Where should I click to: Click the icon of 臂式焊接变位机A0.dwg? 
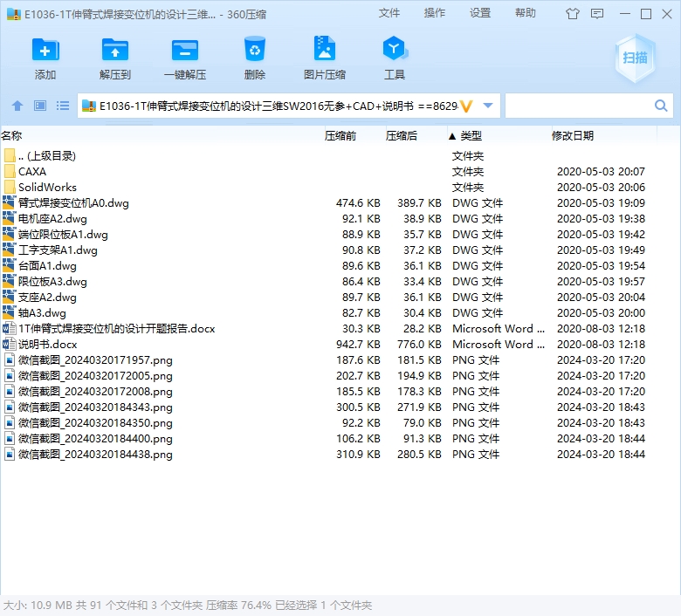tap(9, 202)
